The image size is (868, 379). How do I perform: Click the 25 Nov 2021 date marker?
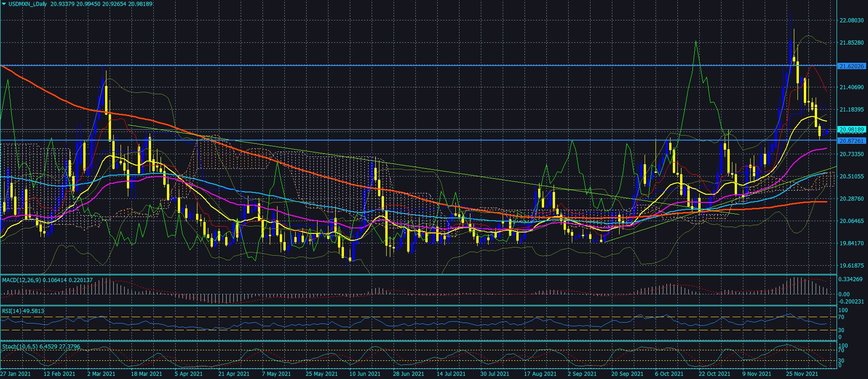point(802,374)
